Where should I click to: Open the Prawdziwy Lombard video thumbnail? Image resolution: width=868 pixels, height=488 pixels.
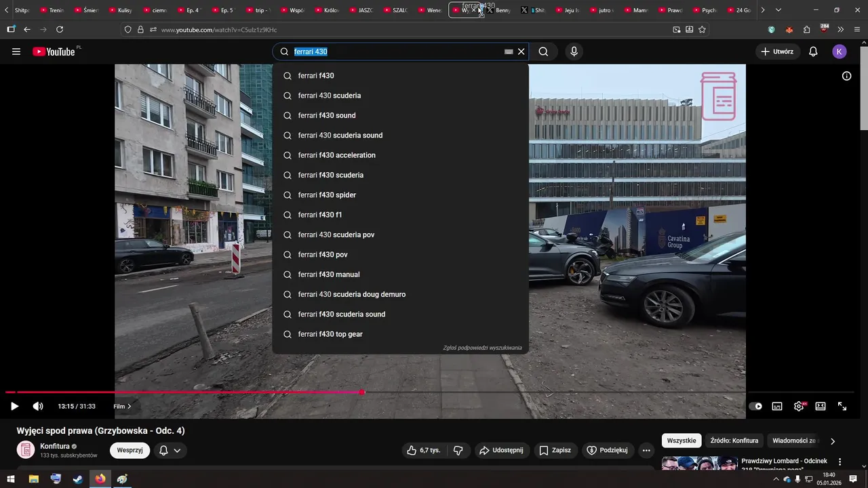click(x=699, y=463)
